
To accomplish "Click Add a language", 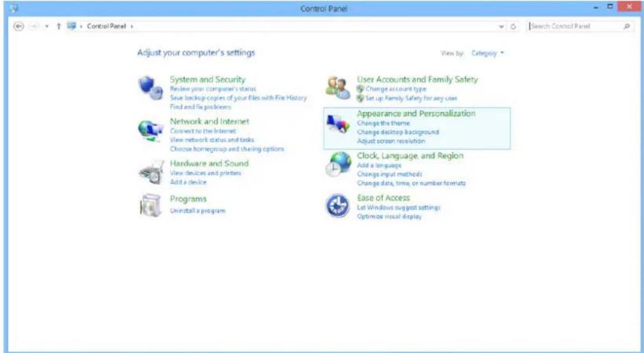I will (379, 165).
